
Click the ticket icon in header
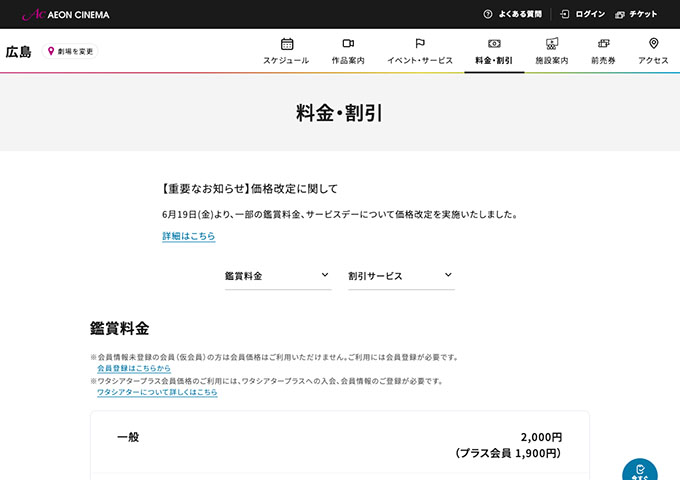pos(620,15)
